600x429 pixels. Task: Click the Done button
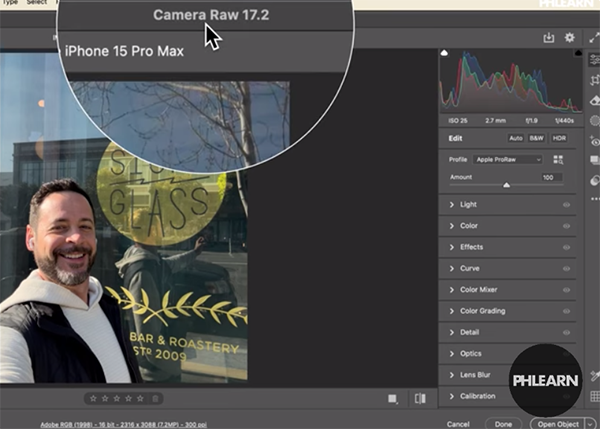503,424
